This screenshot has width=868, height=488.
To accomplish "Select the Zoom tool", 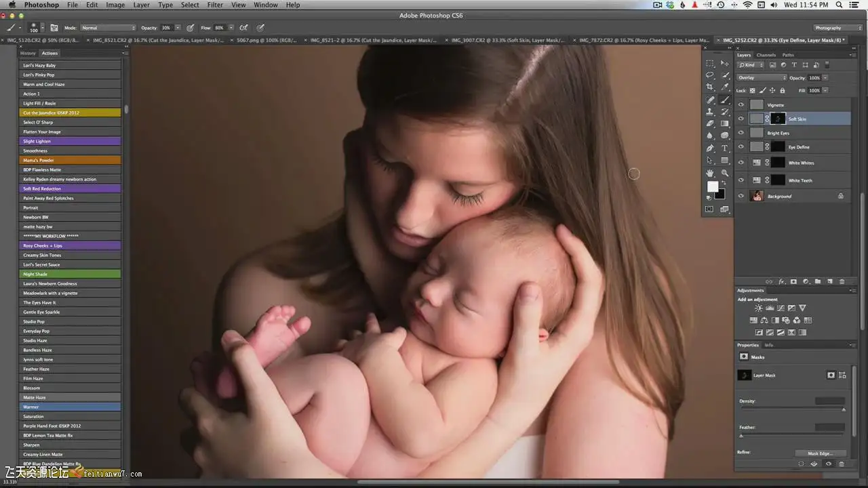I will [x=725, y=173].
